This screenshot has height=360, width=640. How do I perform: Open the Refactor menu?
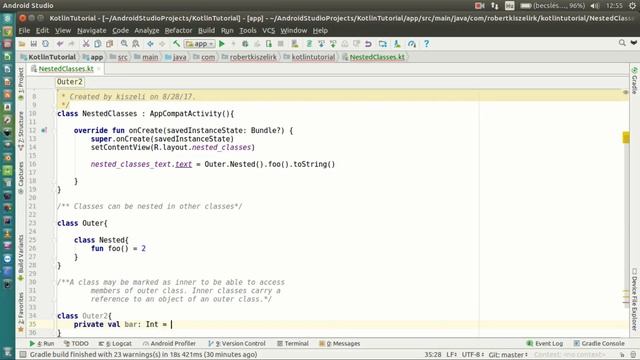178,31
